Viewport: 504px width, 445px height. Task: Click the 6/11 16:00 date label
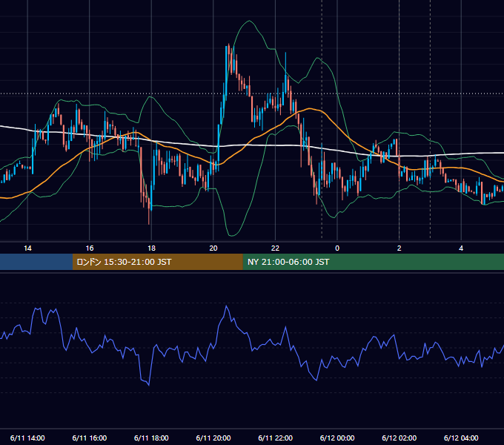90,438
